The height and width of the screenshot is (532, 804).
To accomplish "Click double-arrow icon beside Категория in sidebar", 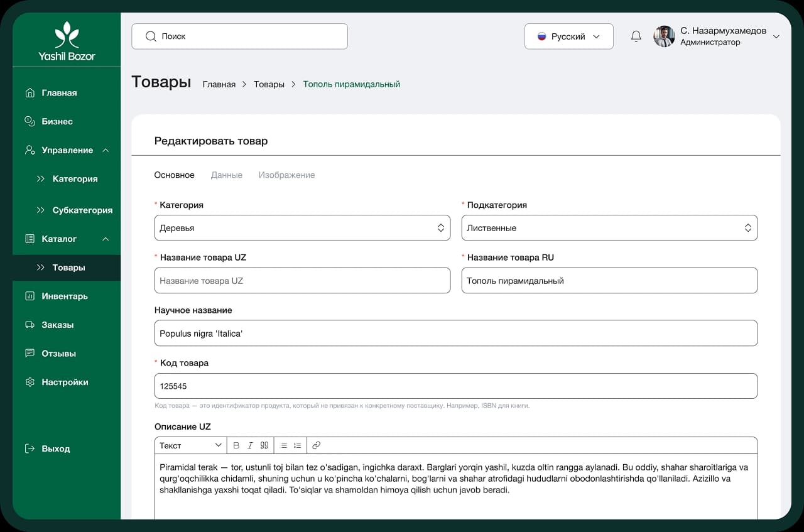I will tap(41, 179).
